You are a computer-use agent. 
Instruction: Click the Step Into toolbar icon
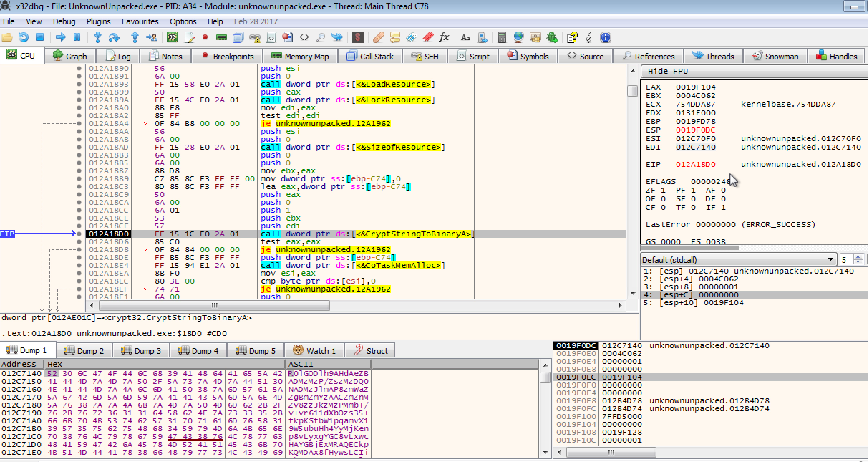[97, 37]
